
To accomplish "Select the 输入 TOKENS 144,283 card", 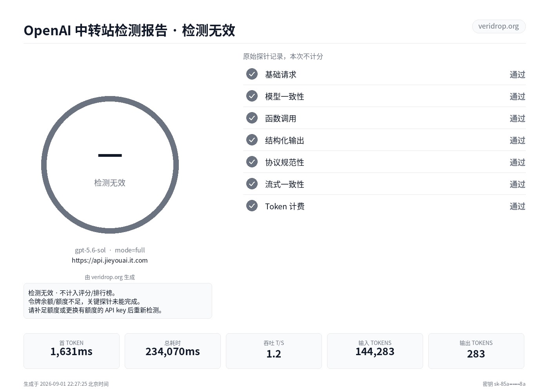I will (375, 351).
